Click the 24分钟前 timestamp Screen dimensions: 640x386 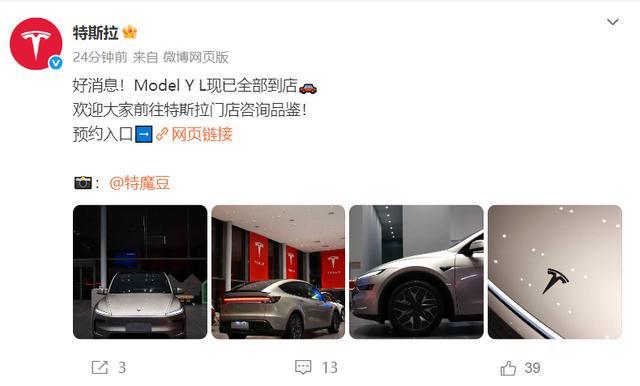tap(100, 57)
